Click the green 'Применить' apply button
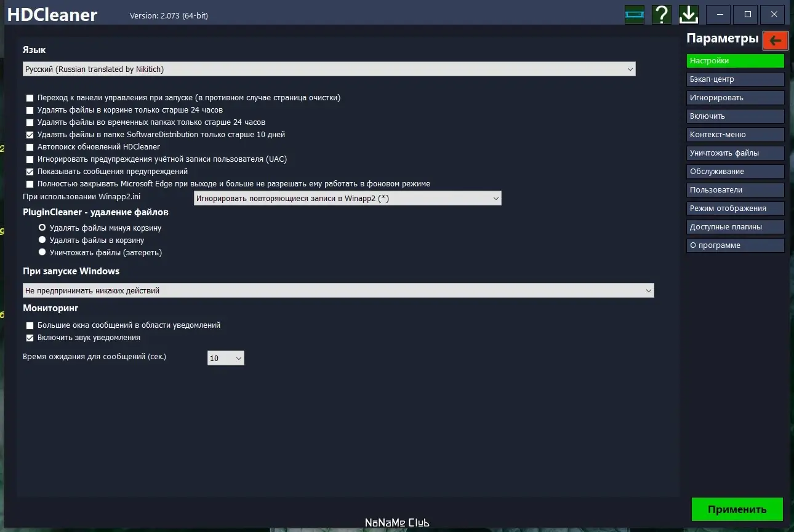 [x=737, y=509]
